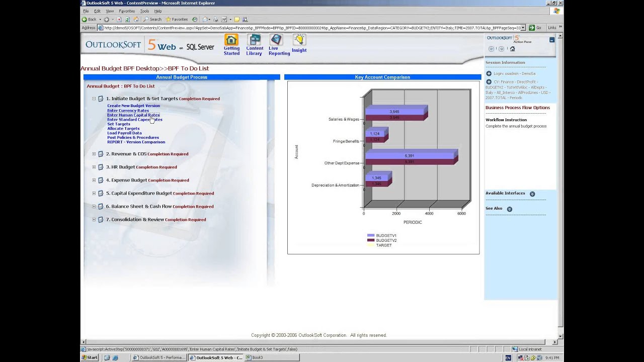Click the History toolbar icon
644x362 pixels.
pos(195,20)
